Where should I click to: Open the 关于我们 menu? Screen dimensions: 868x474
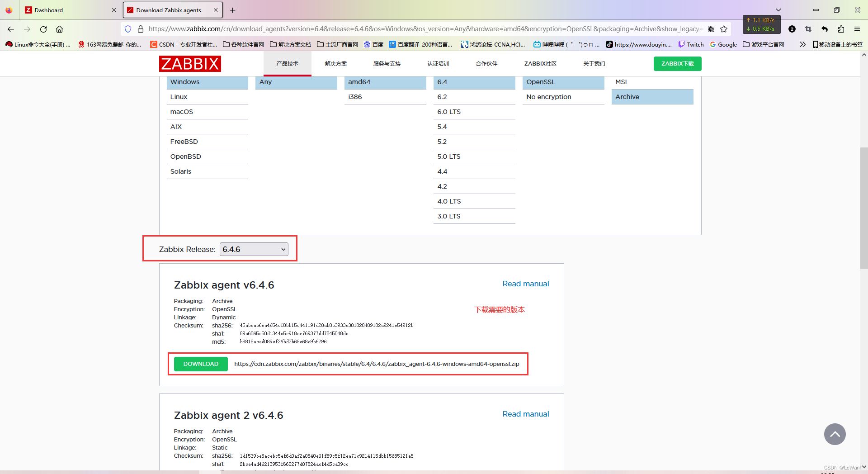tap(594, 64)
